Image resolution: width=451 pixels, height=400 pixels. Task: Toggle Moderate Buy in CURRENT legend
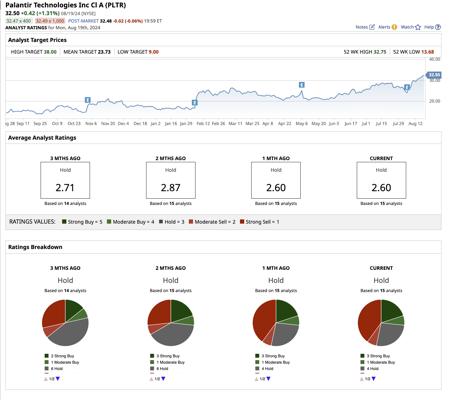[x=378, y=362]
